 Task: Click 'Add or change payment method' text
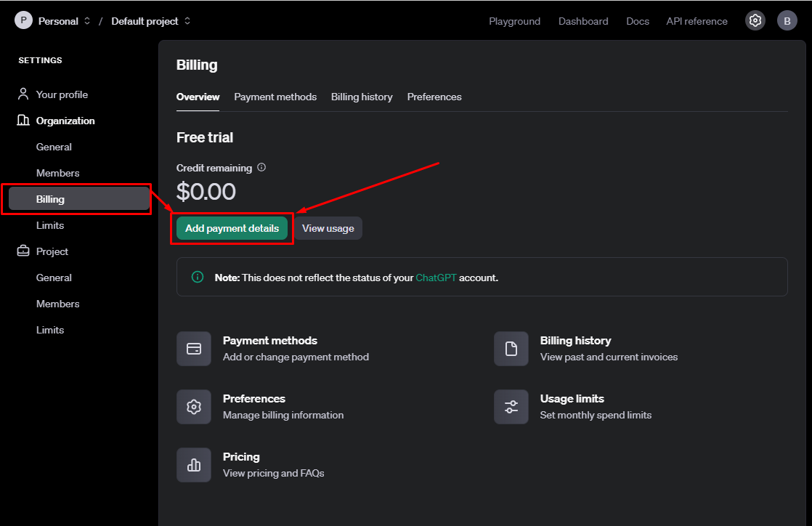coord(296,357)
